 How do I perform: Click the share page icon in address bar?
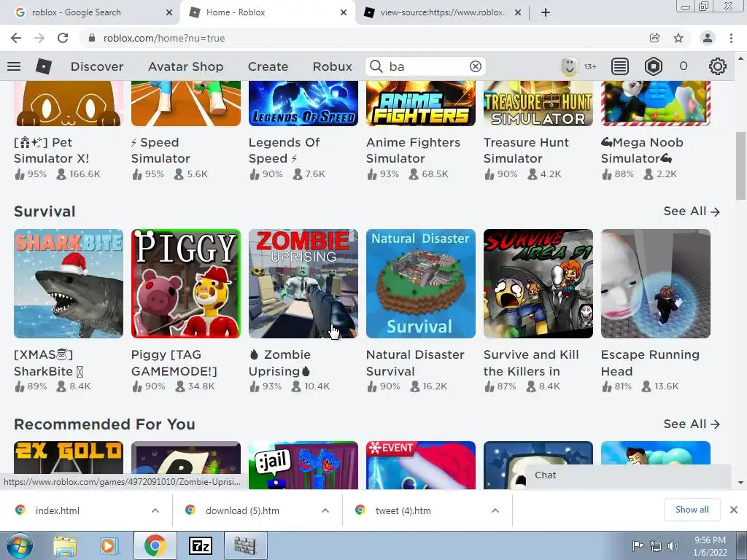pyautogui.click(x=655, y=38)
